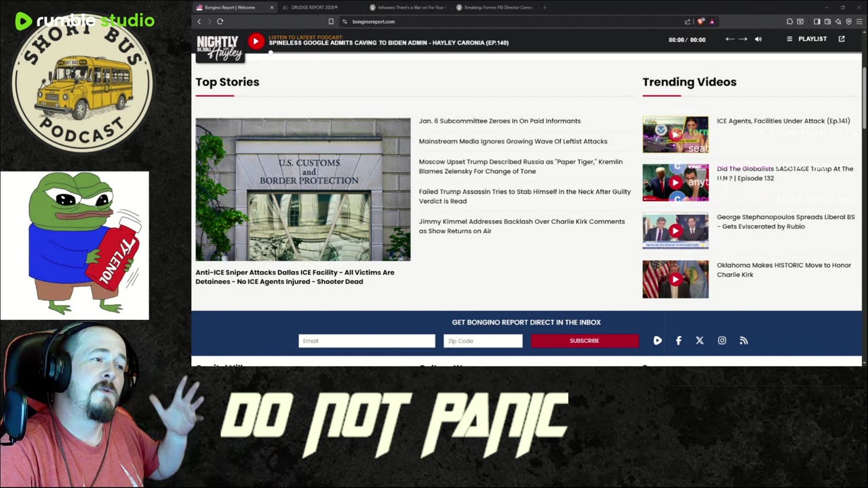
Task: Play the latest podcast episode
Action: 256,42
